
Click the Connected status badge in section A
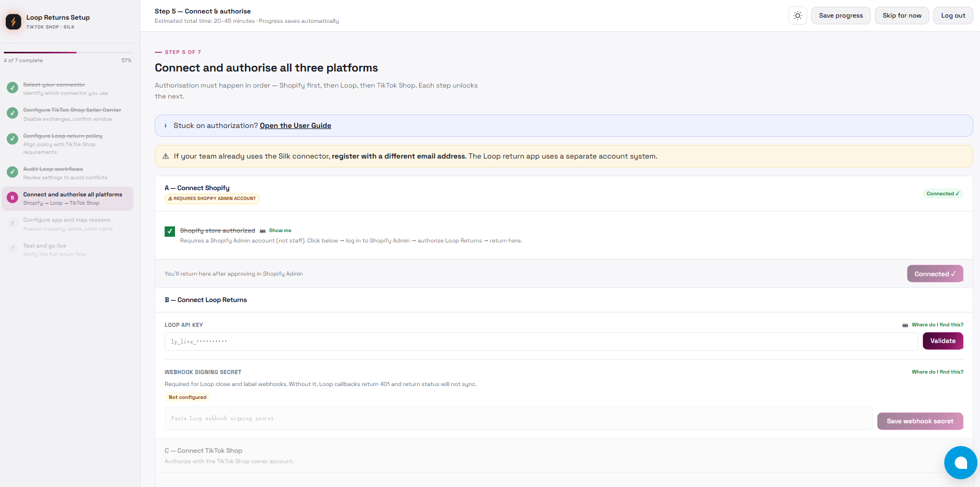[943, 194]
